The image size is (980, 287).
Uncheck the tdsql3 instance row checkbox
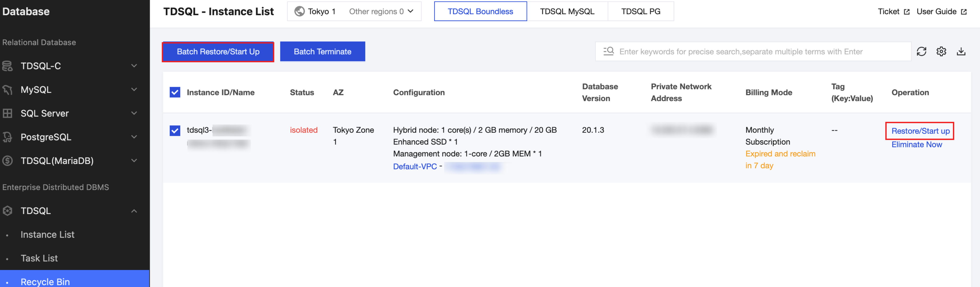pyautogui.click(x=175, y=130)
